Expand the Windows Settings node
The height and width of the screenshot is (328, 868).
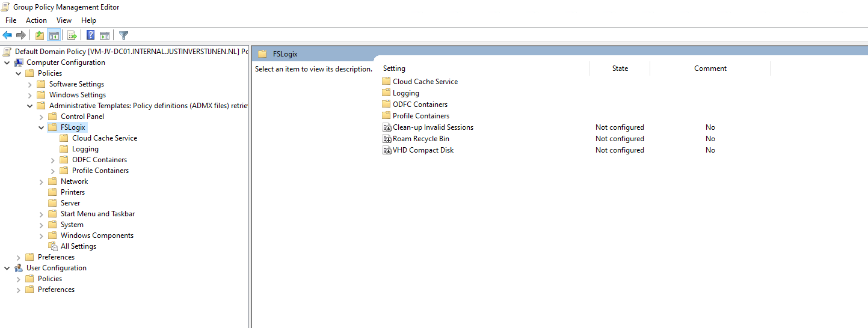coord(30,95)
